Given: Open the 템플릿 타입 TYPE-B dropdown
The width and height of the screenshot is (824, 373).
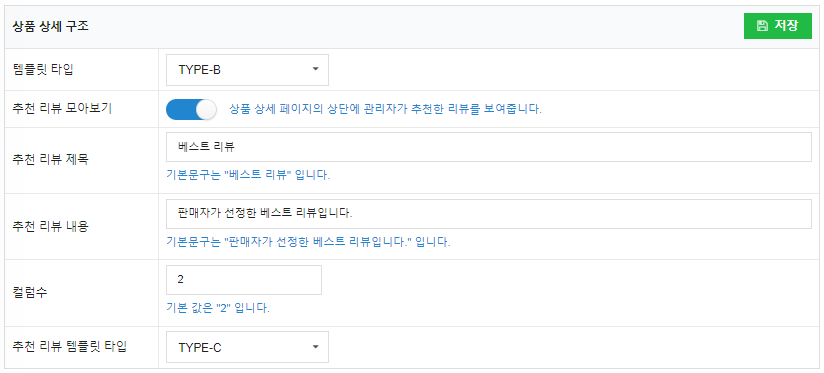Looking at the screenshot, I should 248,70.
